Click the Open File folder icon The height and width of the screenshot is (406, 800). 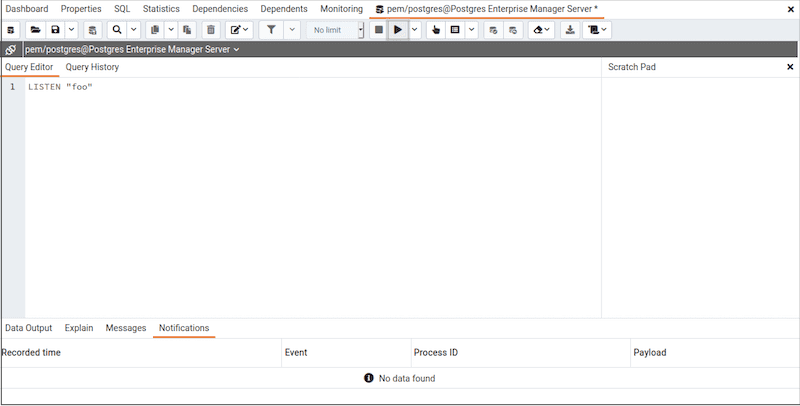click(35, 30)
